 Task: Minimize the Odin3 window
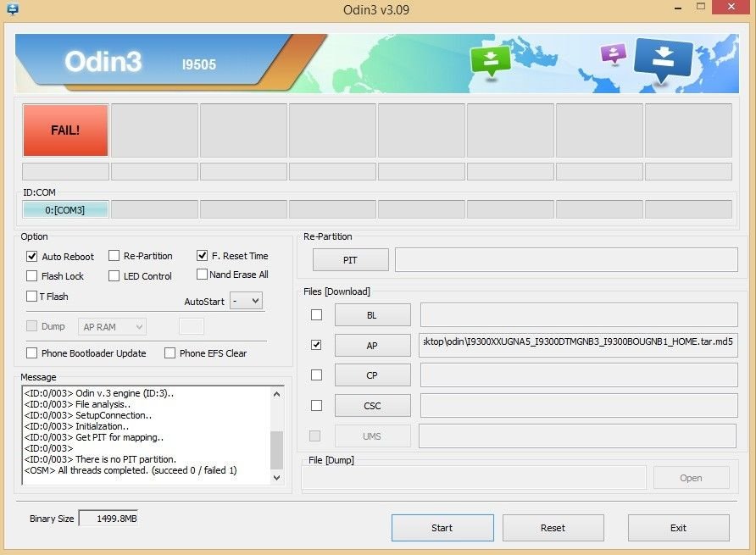(678, 8)
